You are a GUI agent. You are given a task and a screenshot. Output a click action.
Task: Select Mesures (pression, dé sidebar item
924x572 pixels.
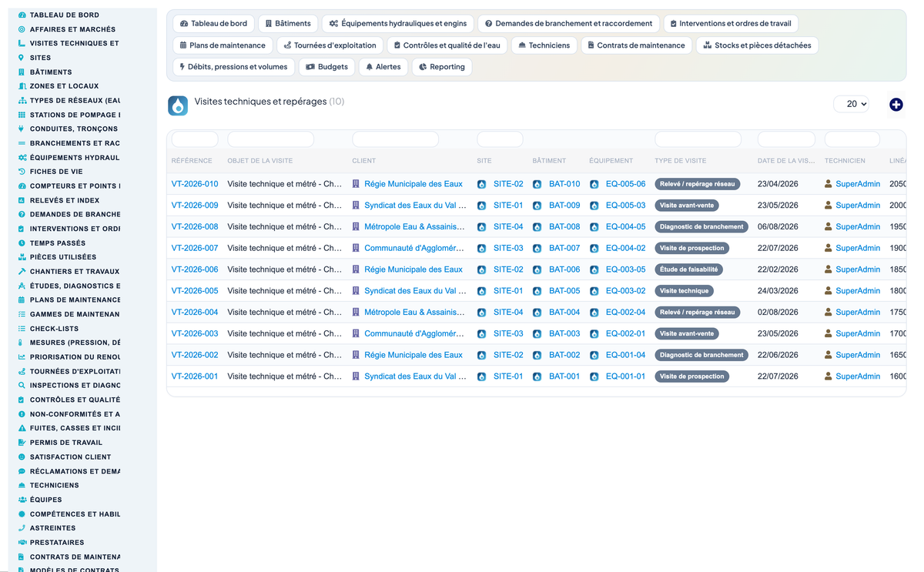point(69,343)
